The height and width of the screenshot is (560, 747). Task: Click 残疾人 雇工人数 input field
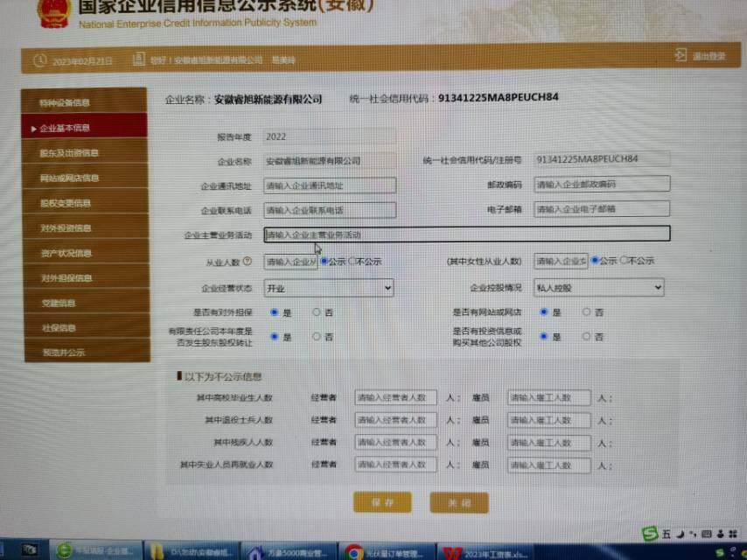tap(549, 443)
